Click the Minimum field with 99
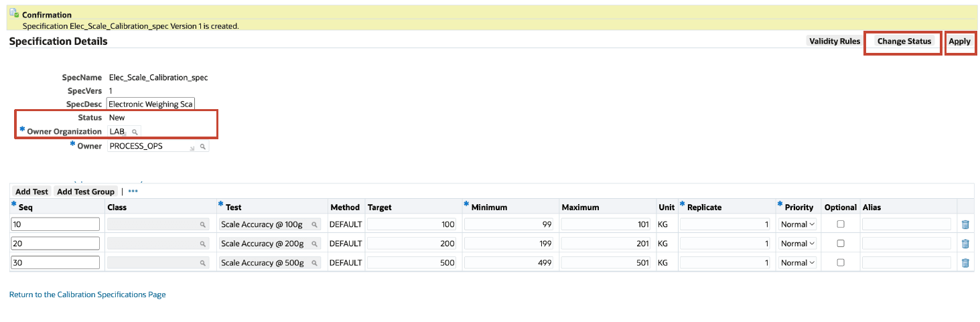 click(509, 224)
